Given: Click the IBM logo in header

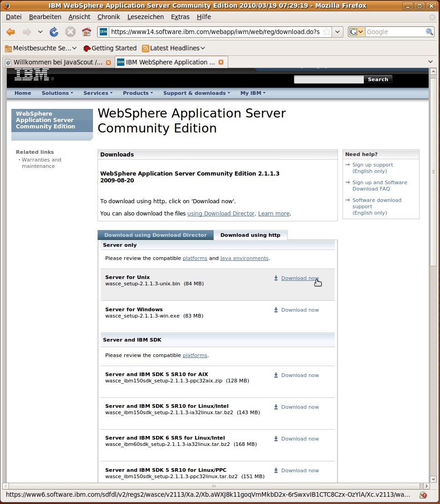Looking at the screenshot, I should (x=32, y=74).
